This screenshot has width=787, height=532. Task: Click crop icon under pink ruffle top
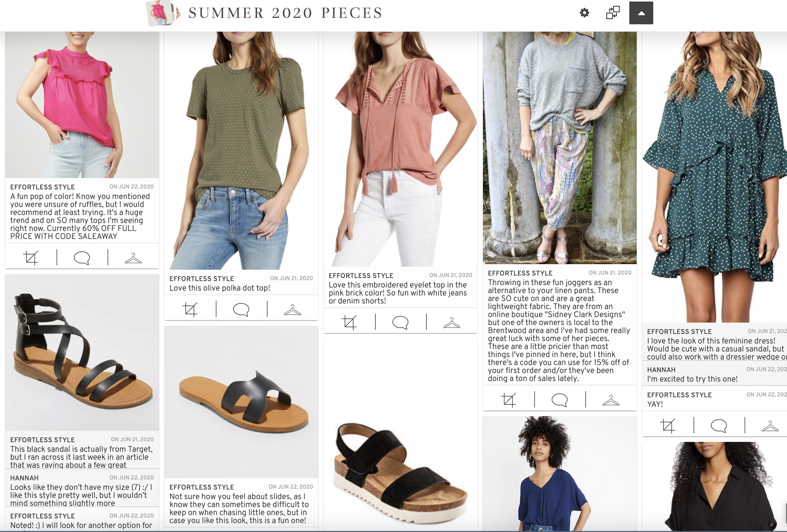point(30,258)
